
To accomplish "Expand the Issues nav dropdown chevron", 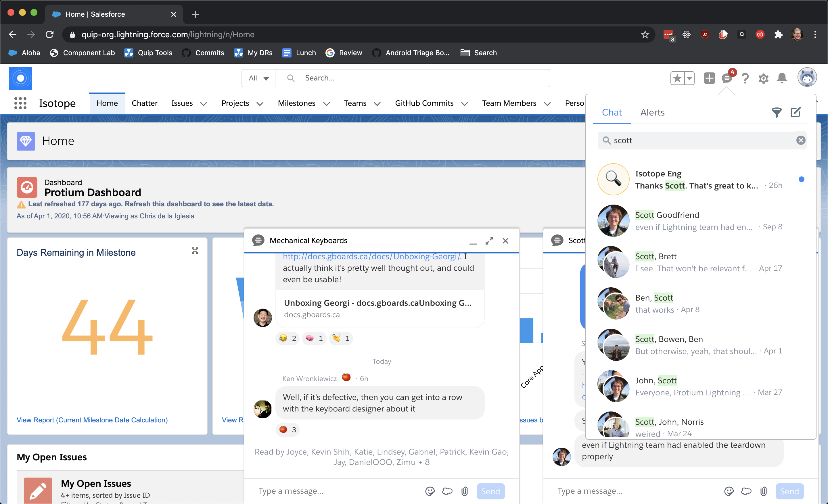I will [x=203, y=104].
